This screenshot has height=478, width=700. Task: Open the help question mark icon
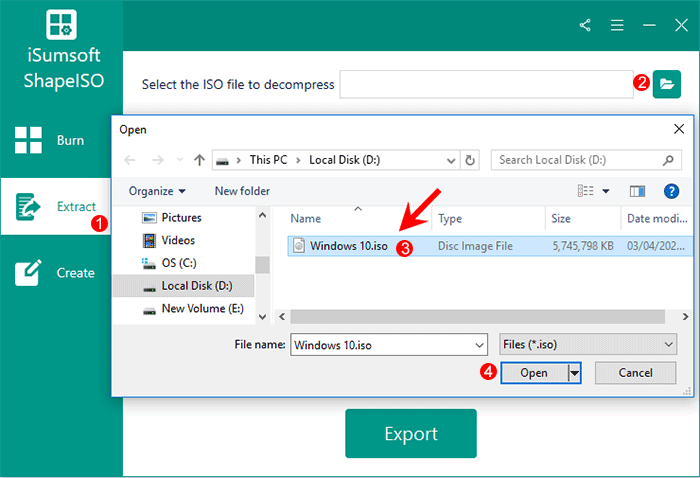[671, 191]
